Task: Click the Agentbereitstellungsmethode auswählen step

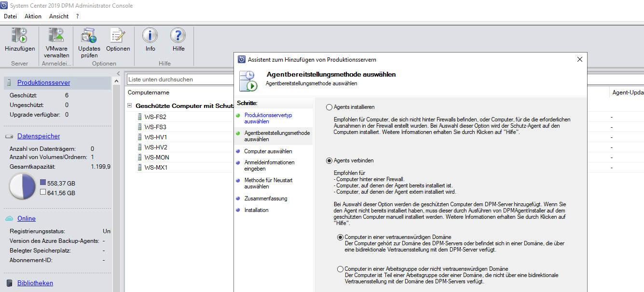Action: 277,136
